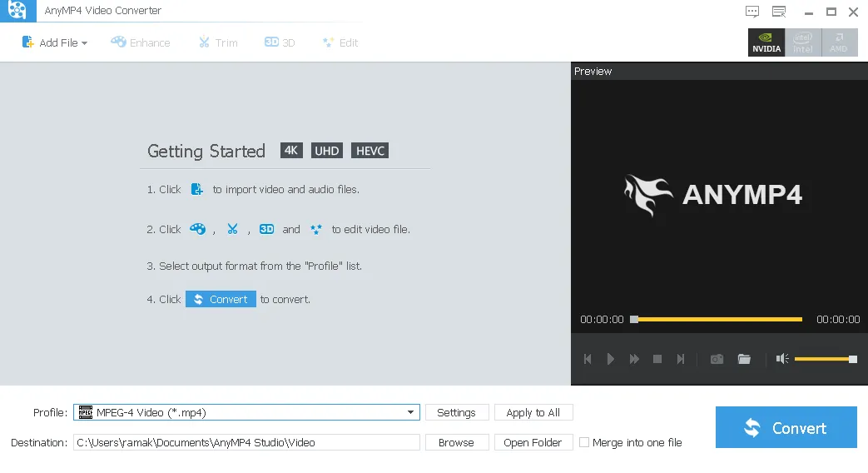Toggle Intel acceleration option
The image size is (868, 473).
803,42
